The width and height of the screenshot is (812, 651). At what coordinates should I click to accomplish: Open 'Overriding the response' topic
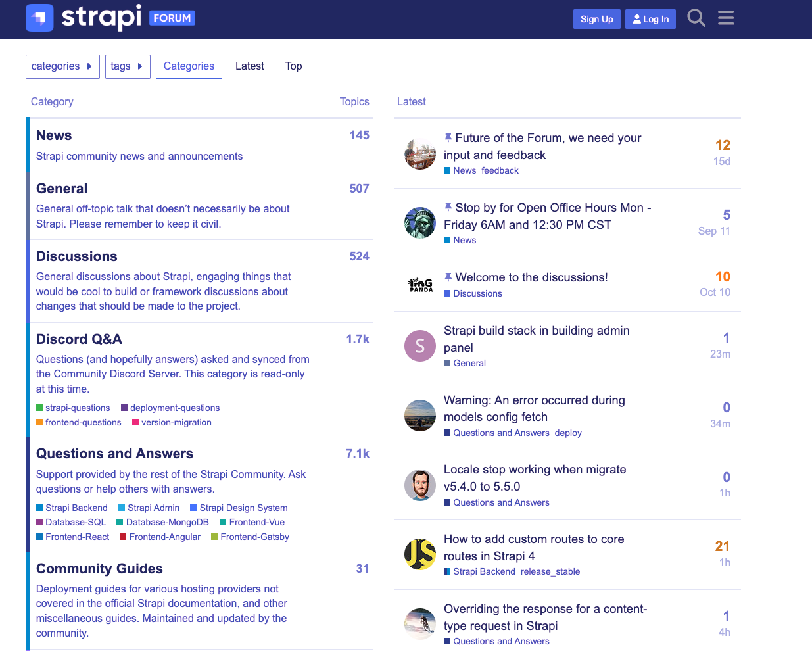point(546,617)
